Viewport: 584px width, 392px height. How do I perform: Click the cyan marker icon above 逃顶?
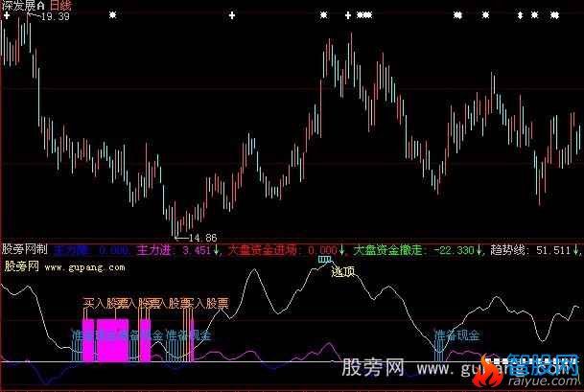(324, 260)
